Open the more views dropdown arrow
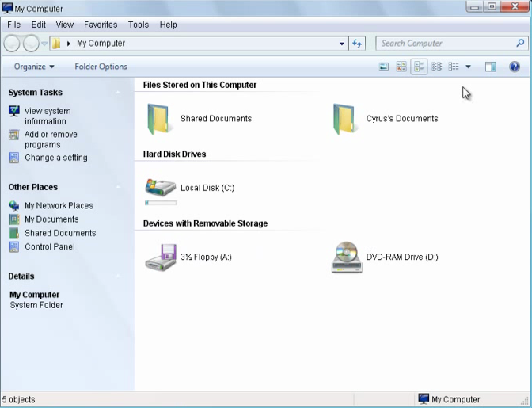The width and height of the screenshot is (532, 408). 468,67
